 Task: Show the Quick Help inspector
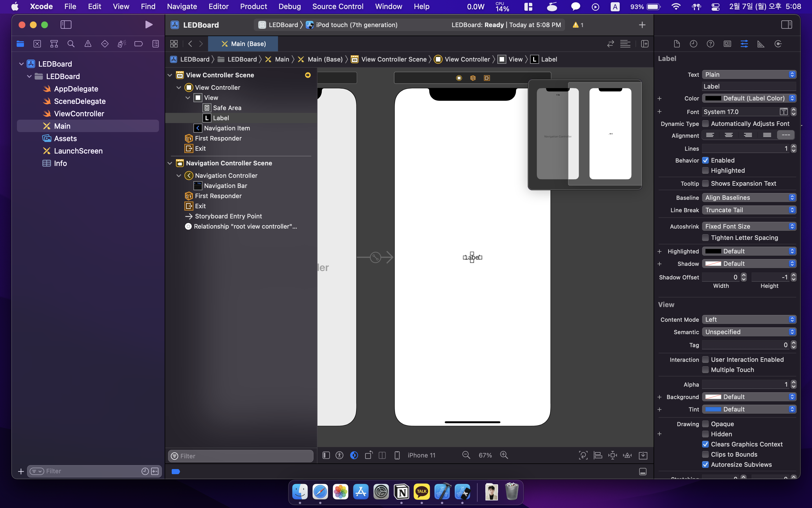(x=710, y=44)
